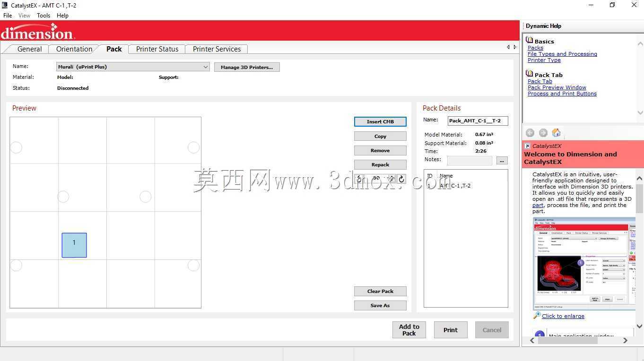Click the CatalystEX help screenshot thumbnail
This screenshot has width=644, height=361.
click(x=584, y=264)
